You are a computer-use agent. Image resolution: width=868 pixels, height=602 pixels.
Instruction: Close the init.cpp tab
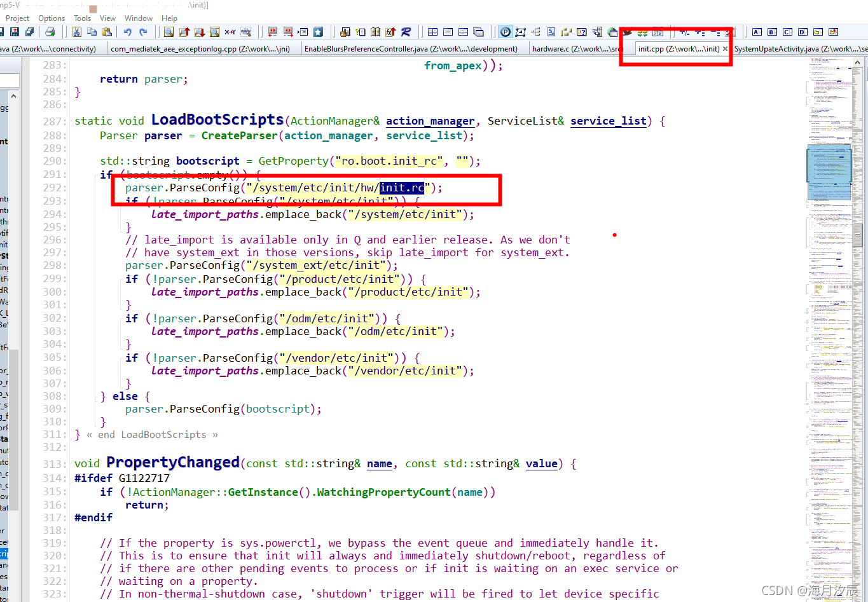[x=725, y=49]
